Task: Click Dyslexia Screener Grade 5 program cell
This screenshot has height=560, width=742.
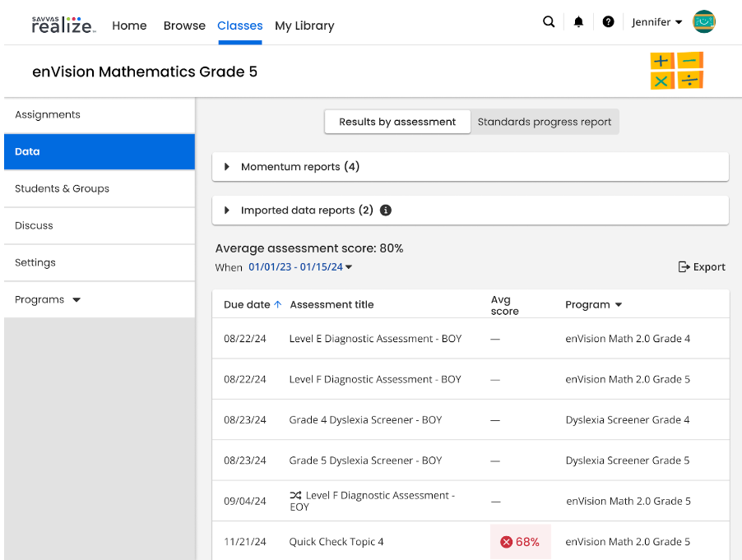Action: pos(628,460)
